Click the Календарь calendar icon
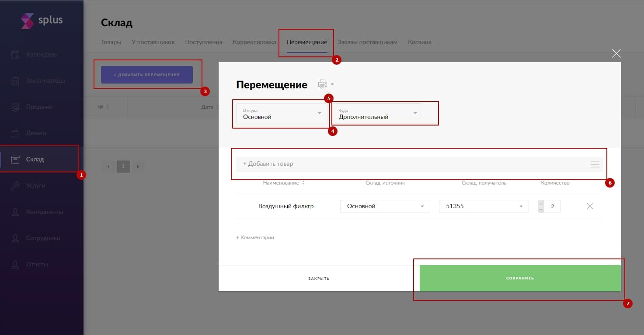The image size is (644, 335). [15, 55]
